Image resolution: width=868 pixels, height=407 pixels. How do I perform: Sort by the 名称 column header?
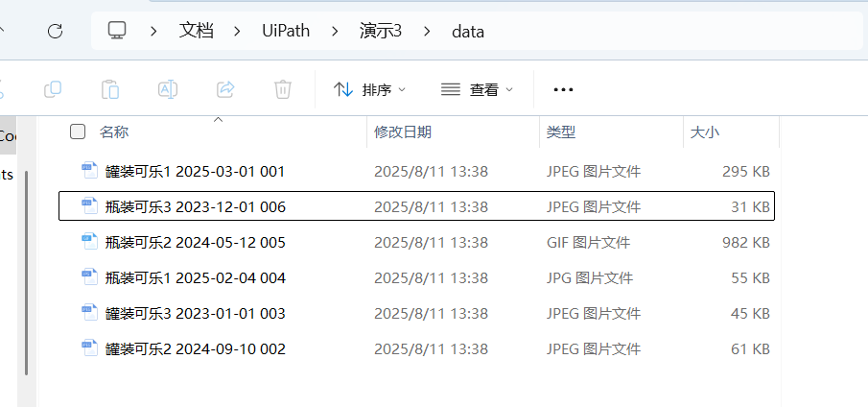(x=114, y=132)
